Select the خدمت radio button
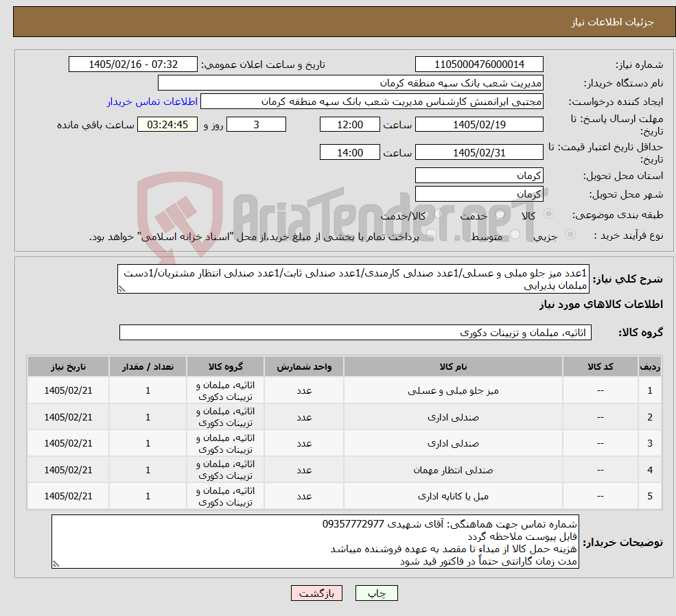The image size is (676, 616). tap(500, 214)
